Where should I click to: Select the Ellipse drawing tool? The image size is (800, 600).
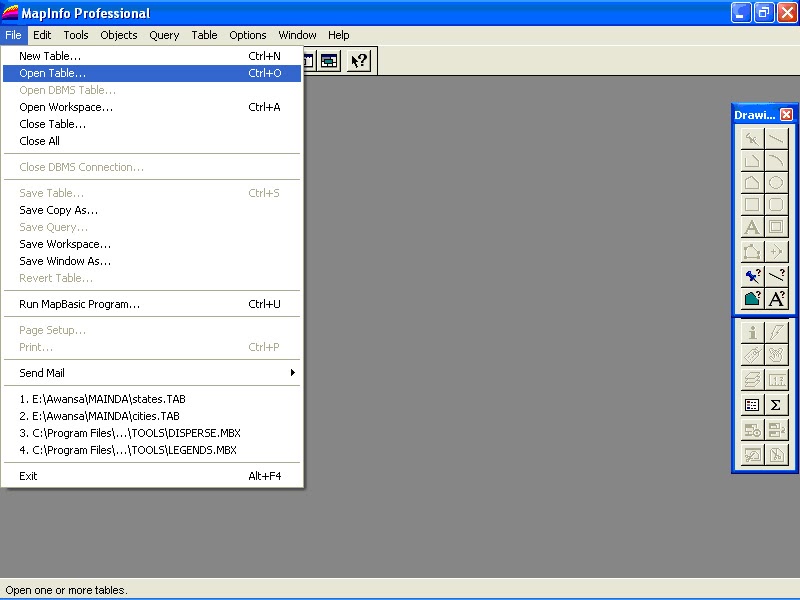[x=776, y=183]
